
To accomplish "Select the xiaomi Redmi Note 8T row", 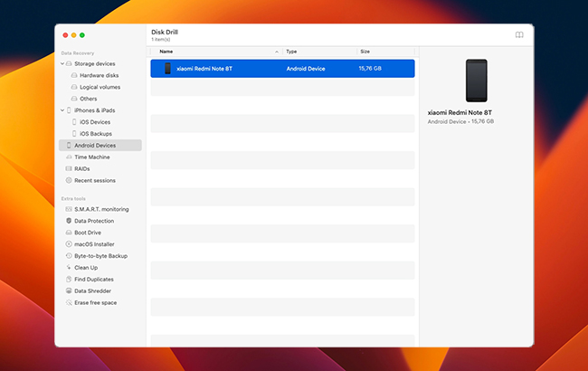I will pos(283,69).
